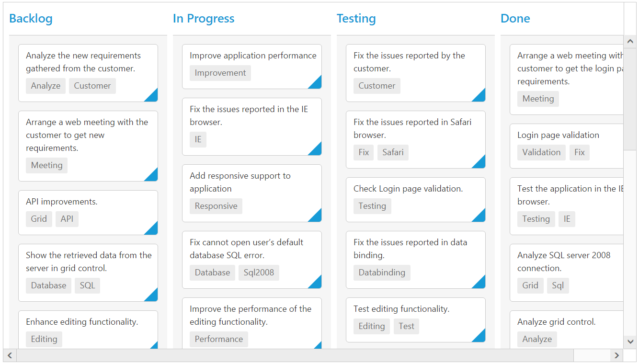639x364 pixels.
Task: Click the horizontal scrollbar right arrow
Action: pyautogui.click(x=616, y=355)
